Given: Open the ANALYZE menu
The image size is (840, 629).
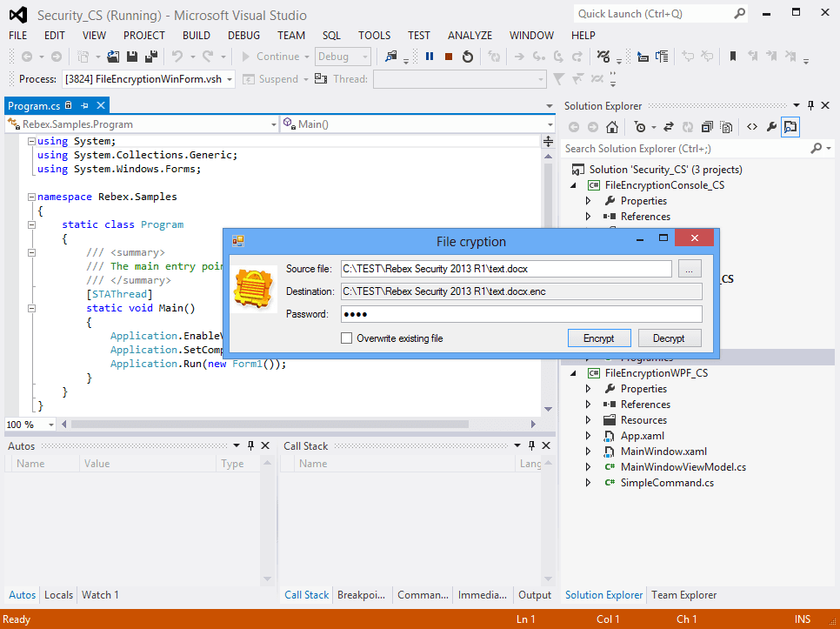Looking at the screenshot, I should (x=470, y=36).
